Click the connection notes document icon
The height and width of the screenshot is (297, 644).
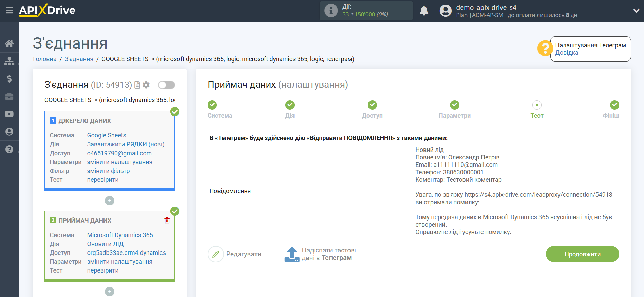click(x=137, y=85)
